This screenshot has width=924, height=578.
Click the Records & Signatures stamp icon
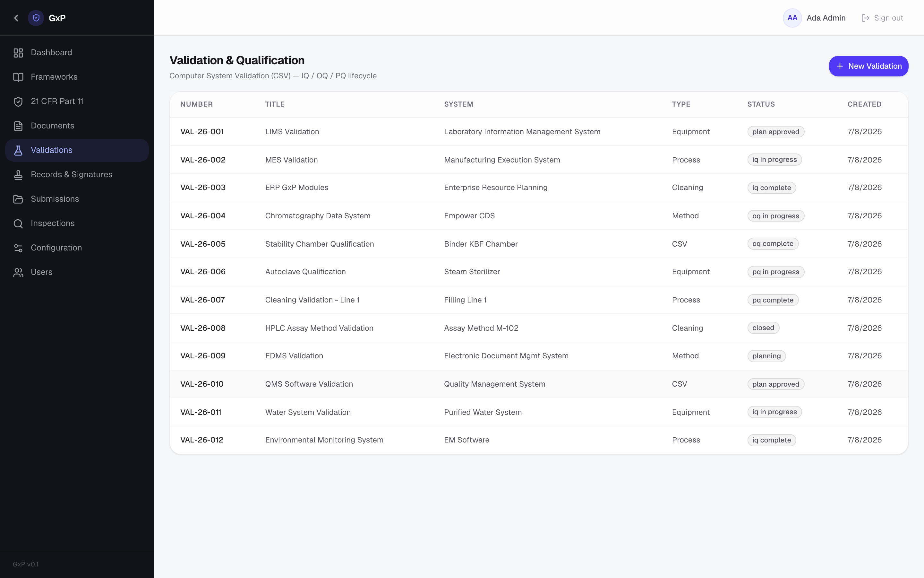(x=18, y=175)
